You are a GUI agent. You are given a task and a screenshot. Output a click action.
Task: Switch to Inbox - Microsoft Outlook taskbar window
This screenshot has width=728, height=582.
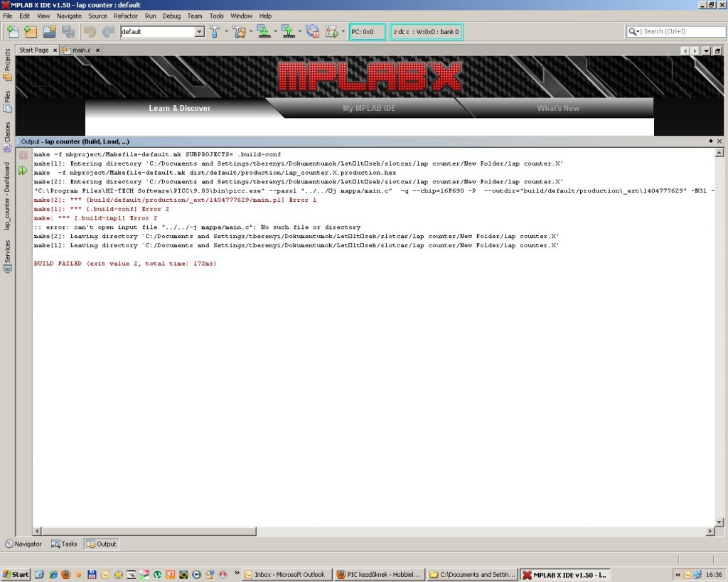(288, 575)
